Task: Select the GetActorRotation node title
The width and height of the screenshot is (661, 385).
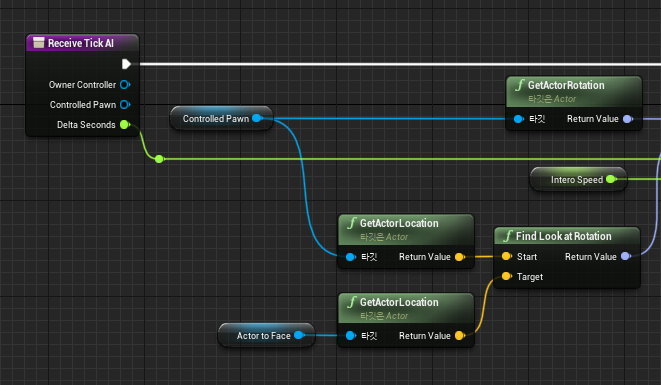Action: click(x=566, y=85)
